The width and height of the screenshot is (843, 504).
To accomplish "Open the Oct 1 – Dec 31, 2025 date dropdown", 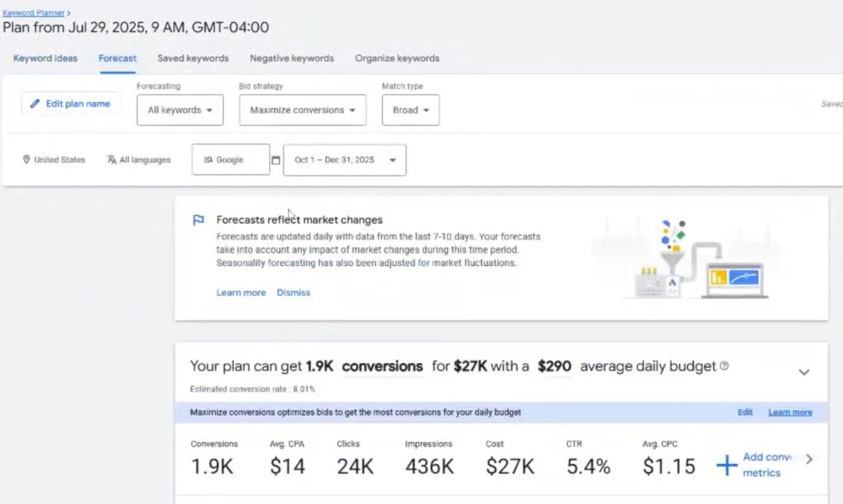I will click(x=344, y=160).
